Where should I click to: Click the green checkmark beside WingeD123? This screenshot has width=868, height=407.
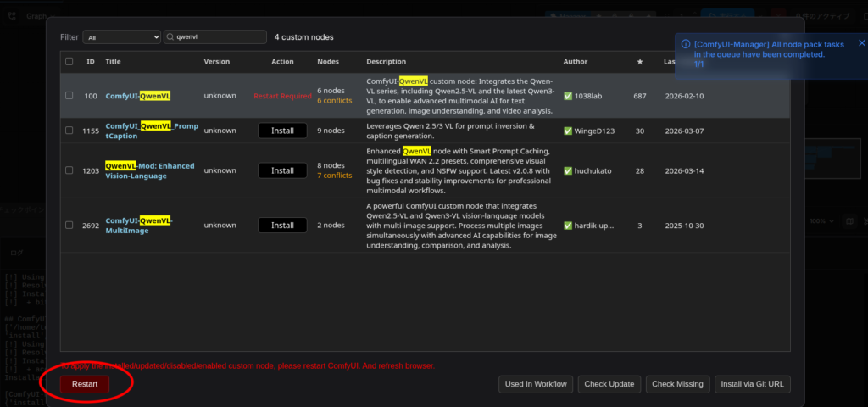(x=568, y=131)
